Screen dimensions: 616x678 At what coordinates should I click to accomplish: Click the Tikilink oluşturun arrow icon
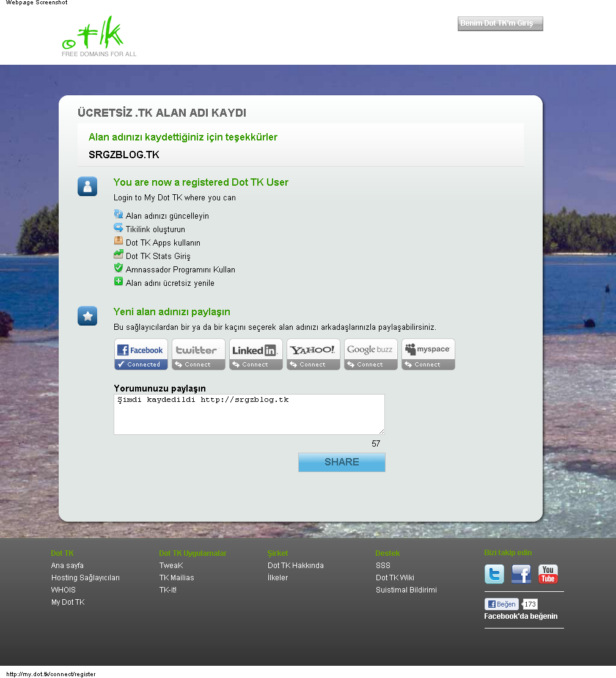(119, 227)
